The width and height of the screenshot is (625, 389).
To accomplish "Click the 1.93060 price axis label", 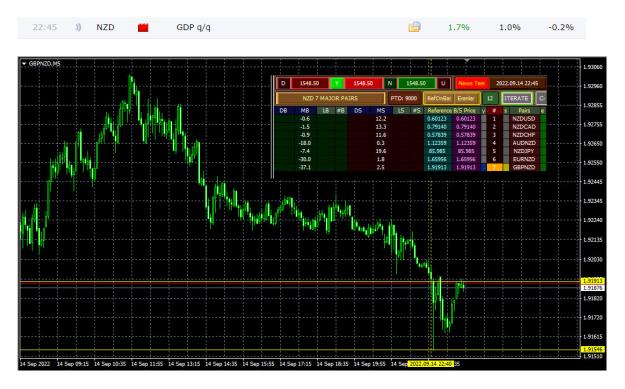I will point(593,67).
